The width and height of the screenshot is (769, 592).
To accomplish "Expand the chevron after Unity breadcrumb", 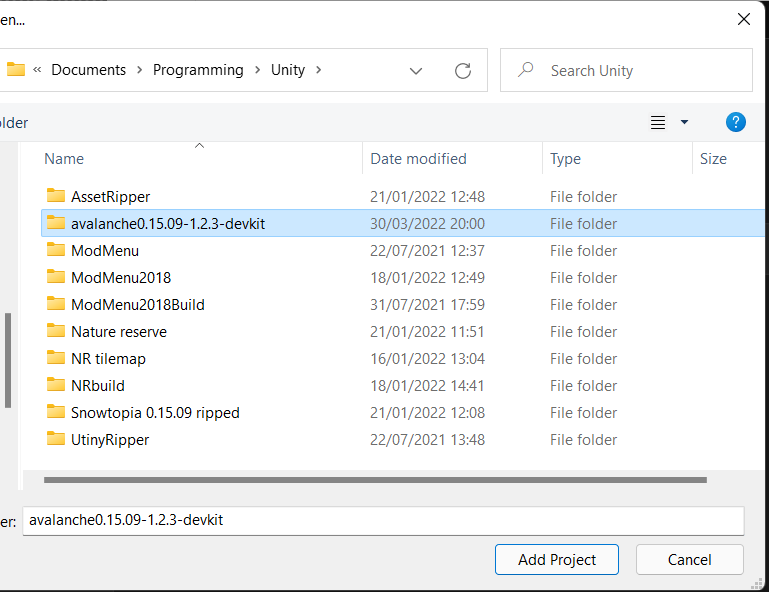I will [319, 70].
